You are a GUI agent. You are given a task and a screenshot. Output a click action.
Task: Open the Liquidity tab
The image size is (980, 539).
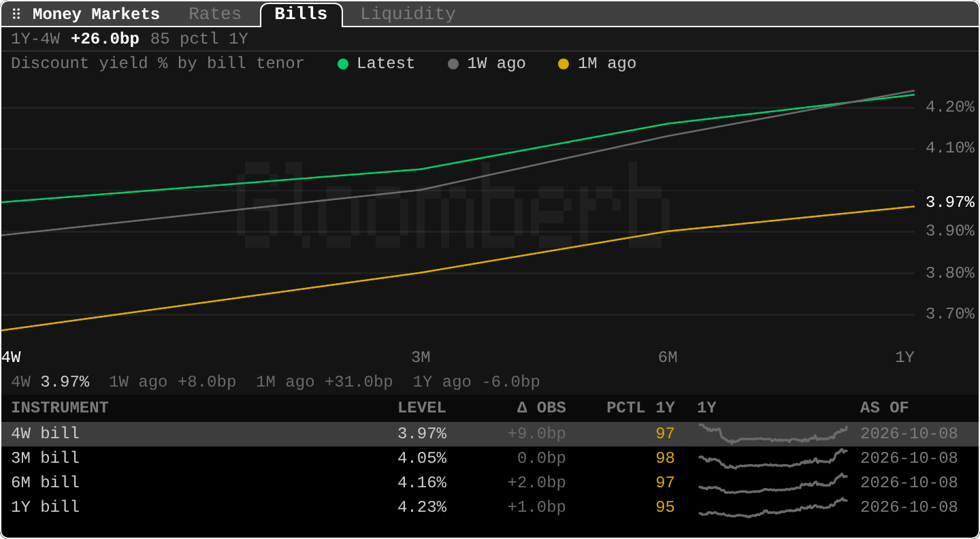408,14
